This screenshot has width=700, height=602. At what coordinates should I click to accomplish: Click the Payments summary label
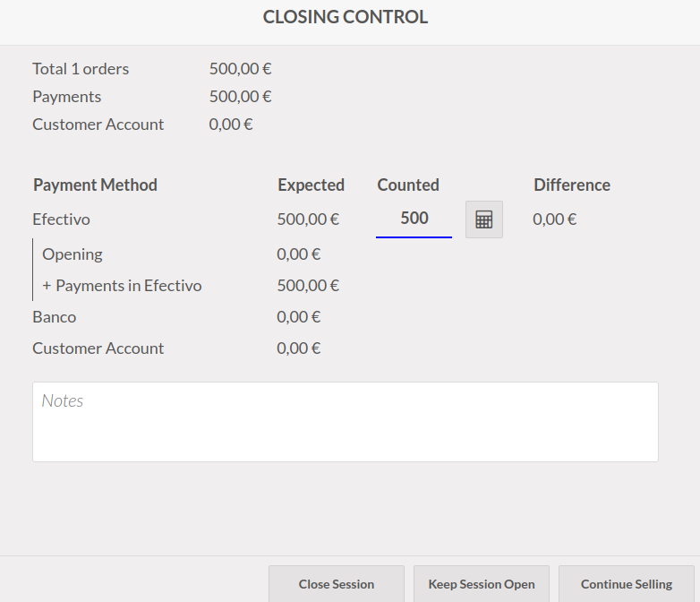67,97
